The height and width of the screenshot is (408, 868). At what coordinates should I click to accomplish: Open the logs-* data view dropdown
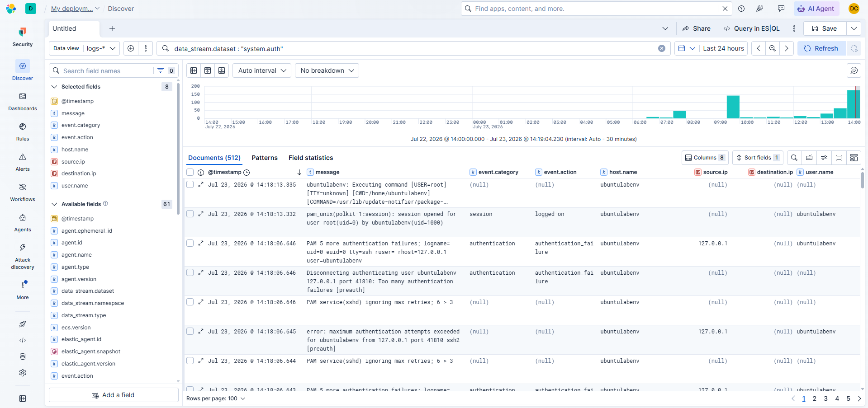101,48
